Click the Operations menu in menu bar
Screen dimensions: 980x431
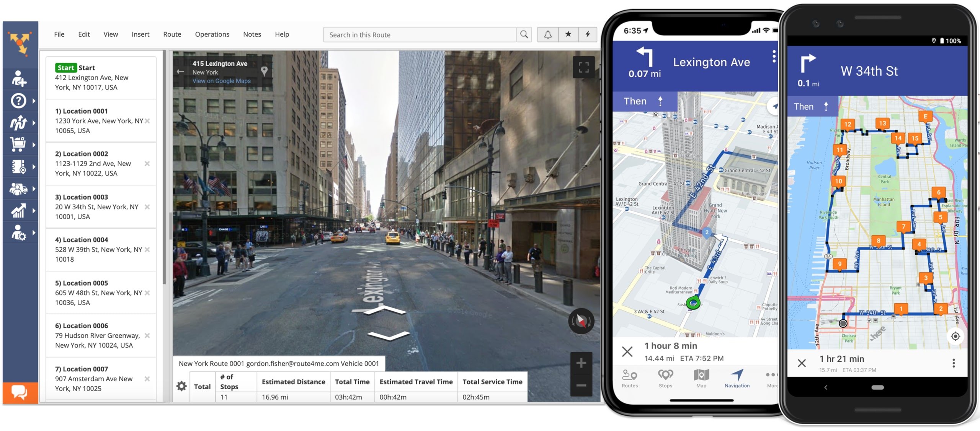(211, 34)
